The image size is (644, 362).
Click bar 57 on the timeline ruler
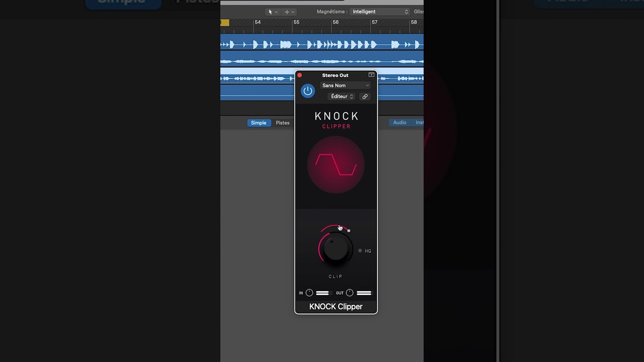[374, 22]
